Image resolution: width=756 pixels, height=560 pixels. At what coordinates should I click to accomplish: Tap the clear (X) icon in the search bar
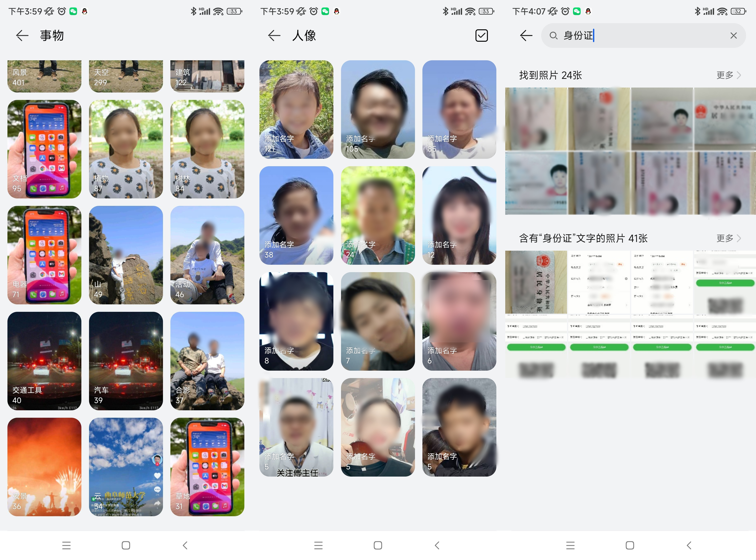point(734,35)
